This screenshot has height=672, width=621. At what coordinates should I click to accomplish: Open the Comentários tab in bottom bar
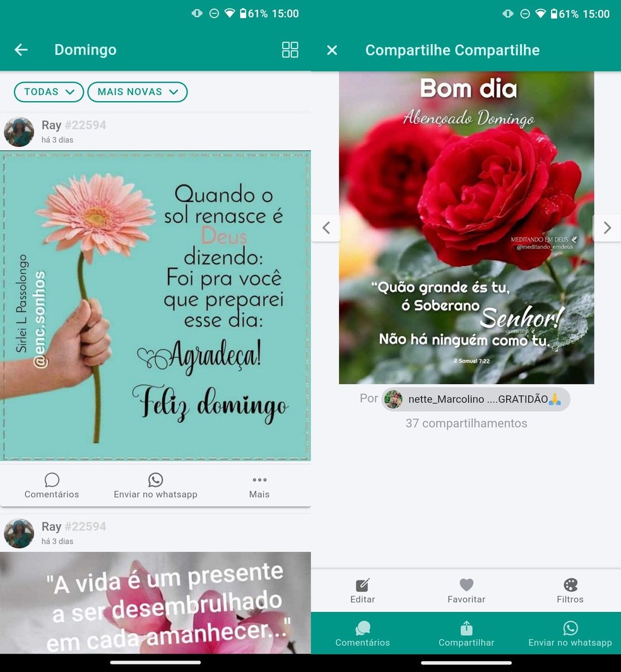click(x=362, y=633)
